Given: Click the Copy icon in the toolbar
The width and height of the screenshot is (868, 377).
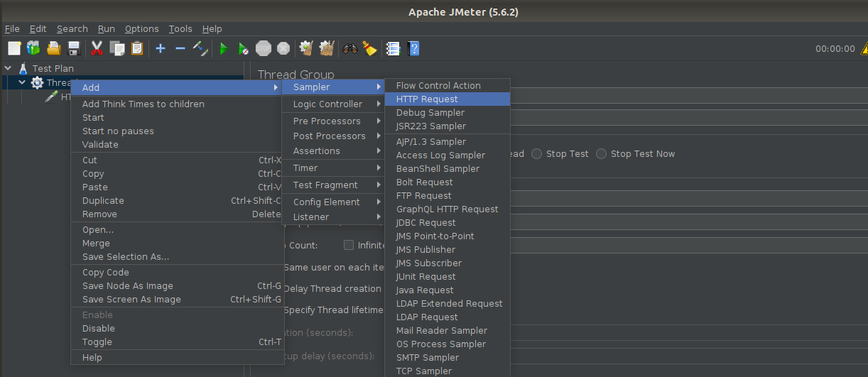Looking at the screenshot, I should pos(117,48).
